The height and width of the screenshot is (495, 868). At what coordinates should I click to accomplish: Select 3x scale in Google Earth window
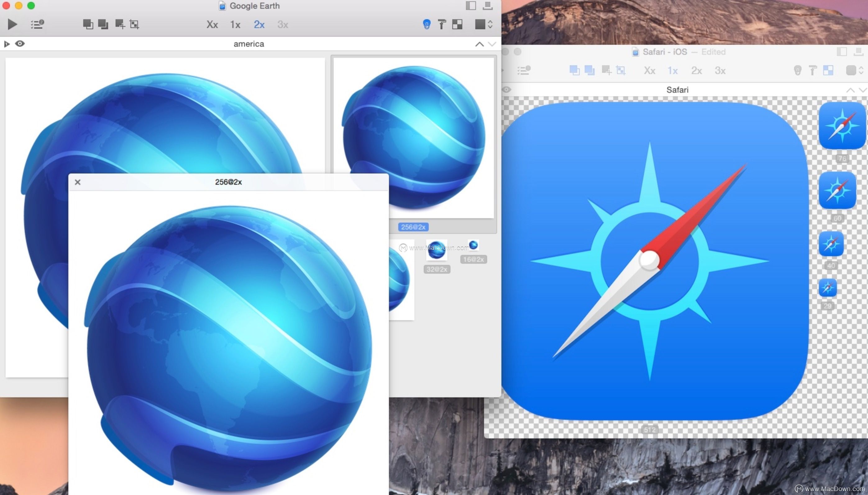click(282, 25)
